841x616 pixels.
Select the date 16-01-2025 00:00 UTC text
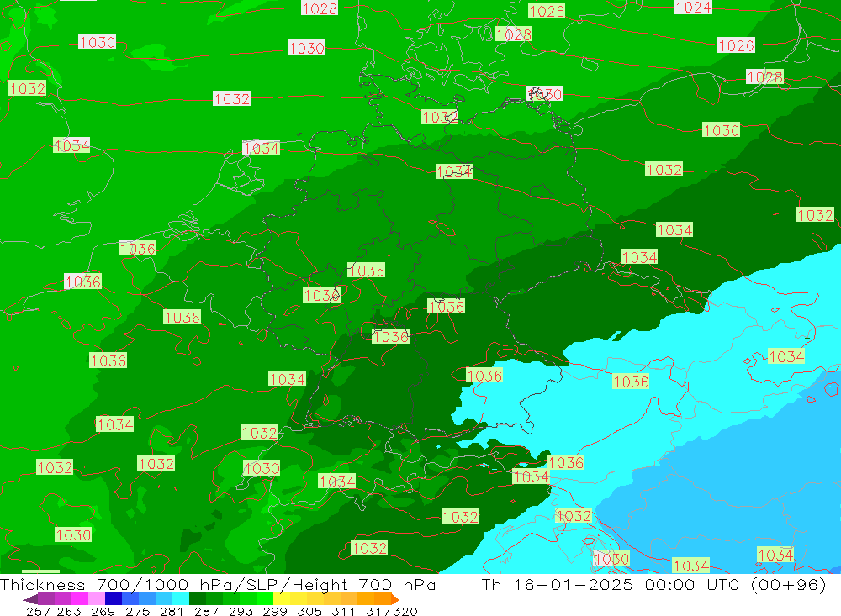click(629, 584)
